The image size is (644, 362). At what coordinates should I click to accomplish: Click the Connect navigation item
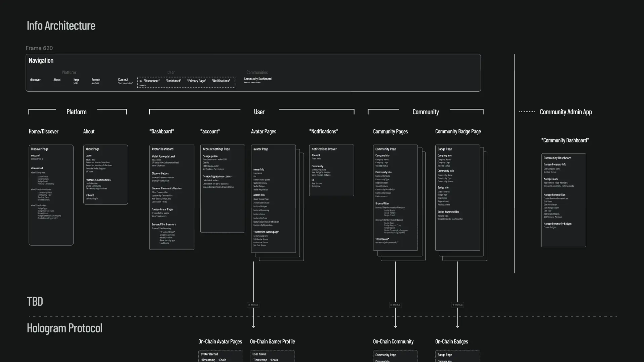point(123,81)
